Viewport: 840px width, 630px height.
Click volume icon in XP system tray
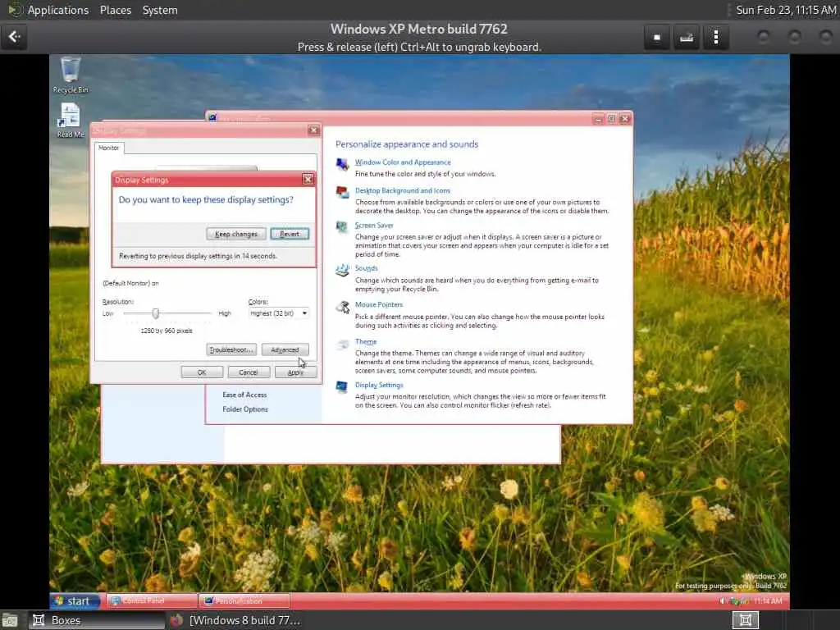[722, 601]
